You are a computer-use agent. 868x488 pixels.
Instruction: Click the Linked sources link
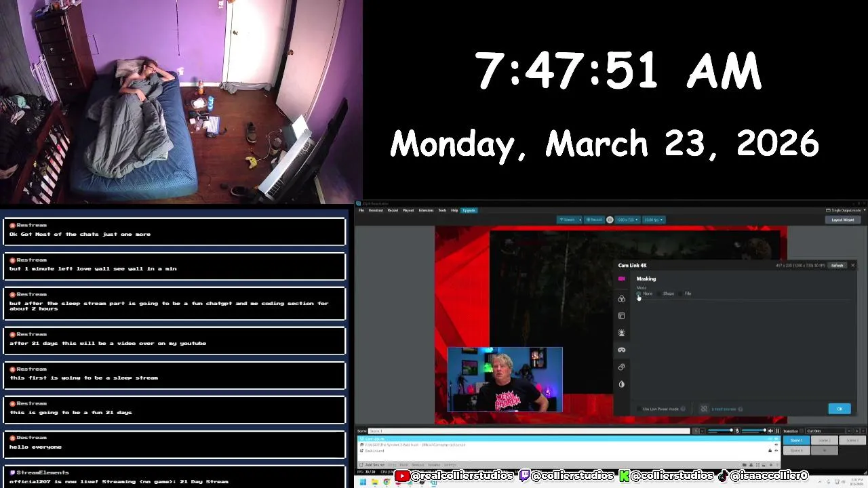coord(724,409)
